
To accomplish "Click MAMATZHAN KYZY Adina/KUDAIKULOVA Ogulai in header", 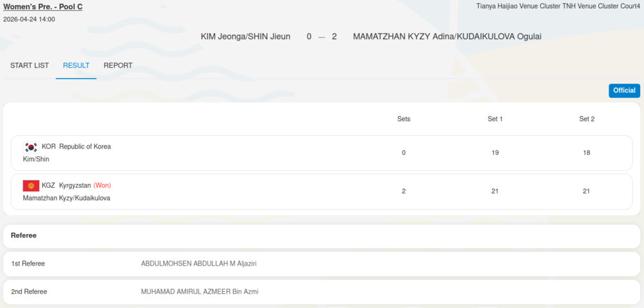I will tap(447, 37).
